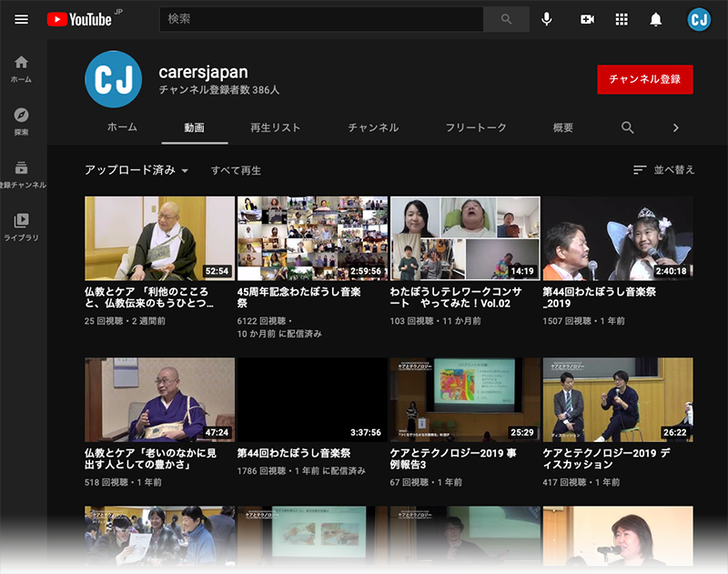Activate voice search microphone
This screenshot has height=574, width=728.
click(x=546, y=19)
